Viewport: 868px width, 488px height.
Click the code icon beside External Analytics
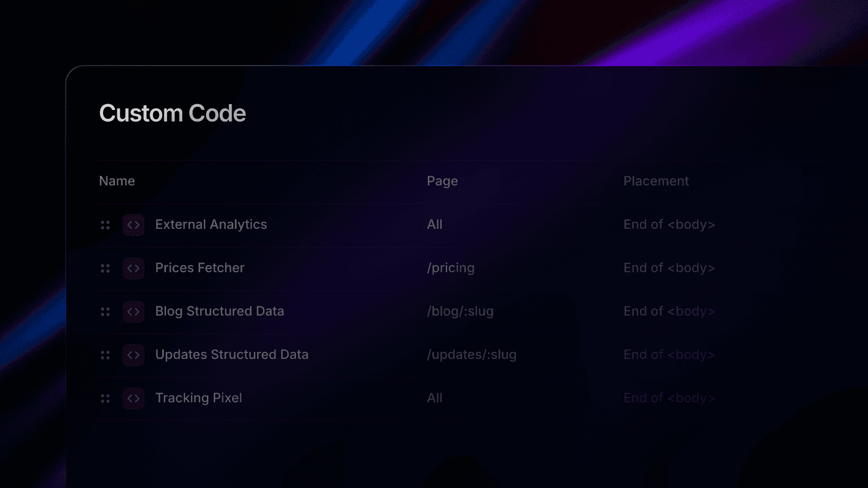click(133, 224)
